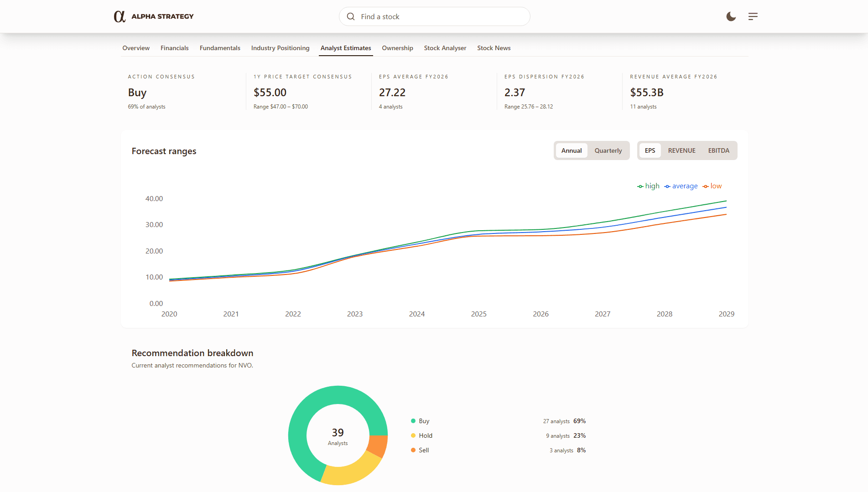Select REVENUE in the metric toggle
Image resolution: width=868 pixels, height=492 pixels.
(x=681, y=150)
